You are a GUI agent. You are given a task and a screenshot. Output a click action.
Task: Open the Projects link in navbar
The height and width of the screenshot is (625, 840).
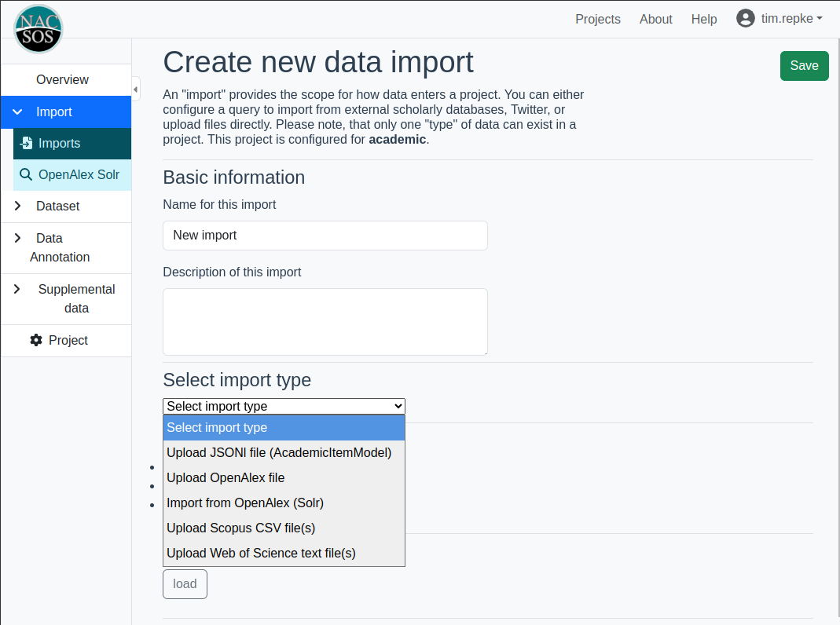click(x=597, y=19)
